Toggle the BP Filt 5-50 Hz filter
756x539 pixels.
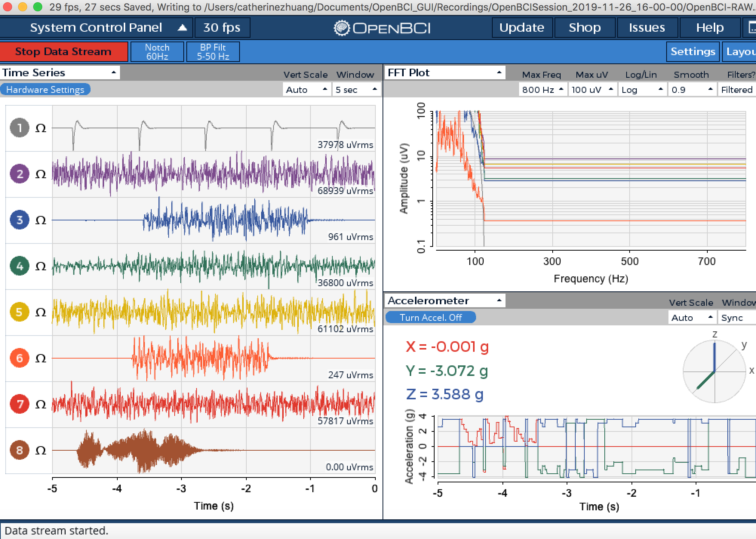click(213, 52)
